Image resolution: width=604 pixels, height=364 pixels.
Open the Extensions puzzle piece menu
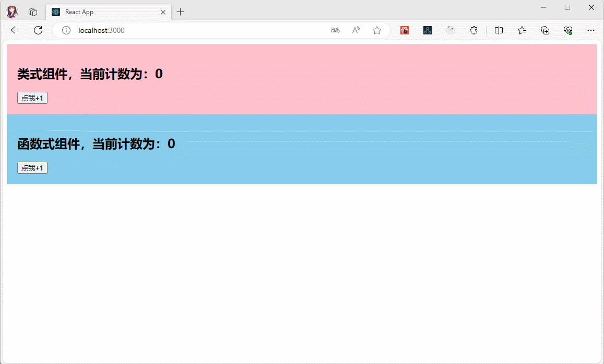[473, 30]
